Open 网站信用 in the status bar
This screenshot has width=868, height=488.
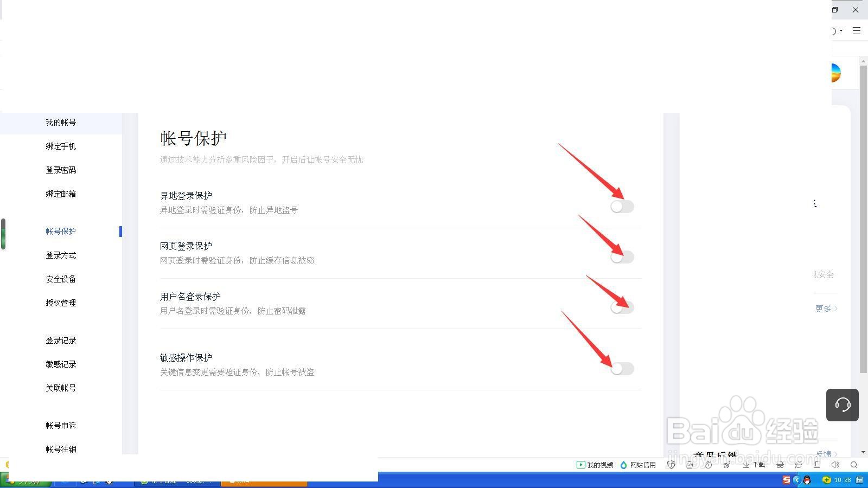coord(638,465)
